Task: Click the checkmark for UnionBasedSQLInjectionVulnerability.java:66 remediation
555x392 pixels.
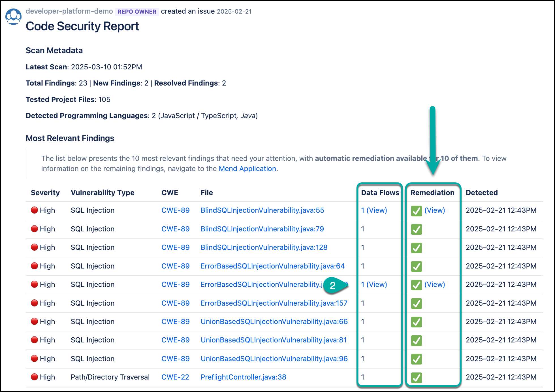Action: pos(416,322)
